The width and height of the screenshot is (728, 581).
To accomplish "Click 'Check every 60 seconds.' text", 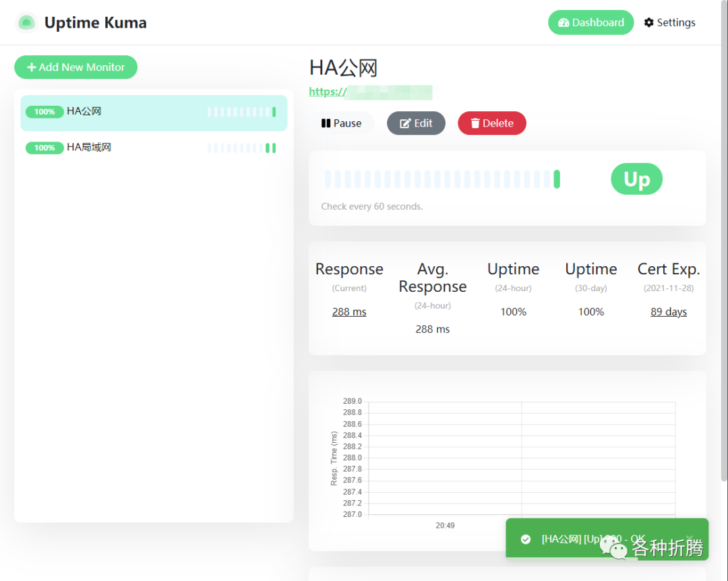I will tap(372, 206).
